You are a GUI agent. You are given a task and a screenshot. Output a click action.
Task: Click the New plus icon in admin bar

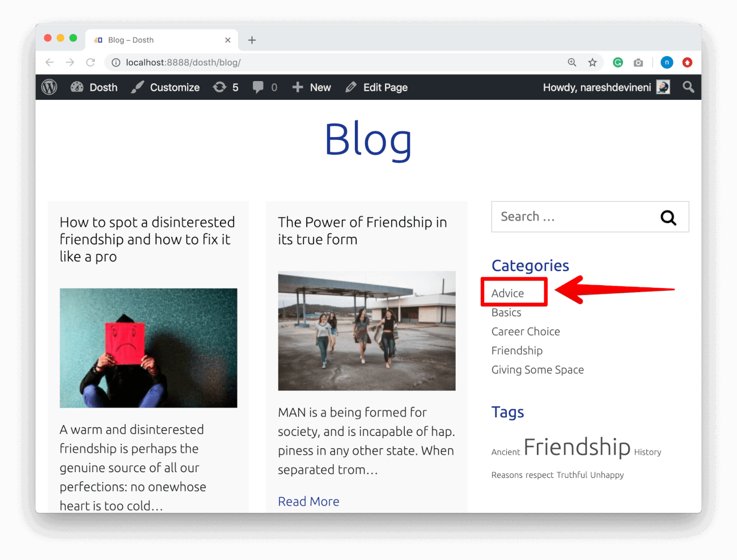[297, 87]
